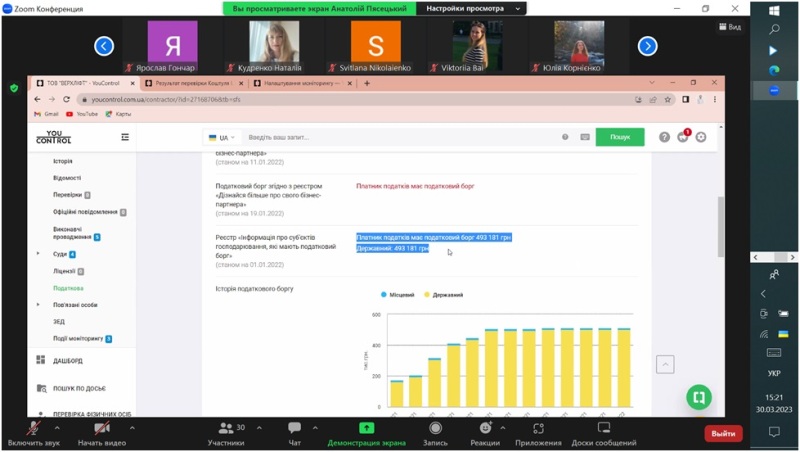
Task: Switch to the ТОВ "ВЕРХЛІФТ" YouControl tab
Action: coord(84,83)
